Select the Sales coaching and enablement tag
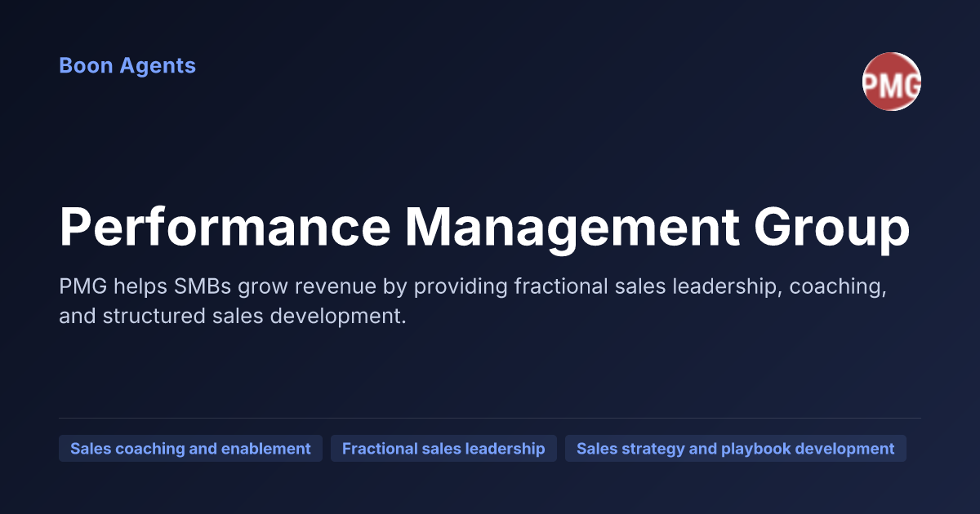980x514 pixels. 190,449
